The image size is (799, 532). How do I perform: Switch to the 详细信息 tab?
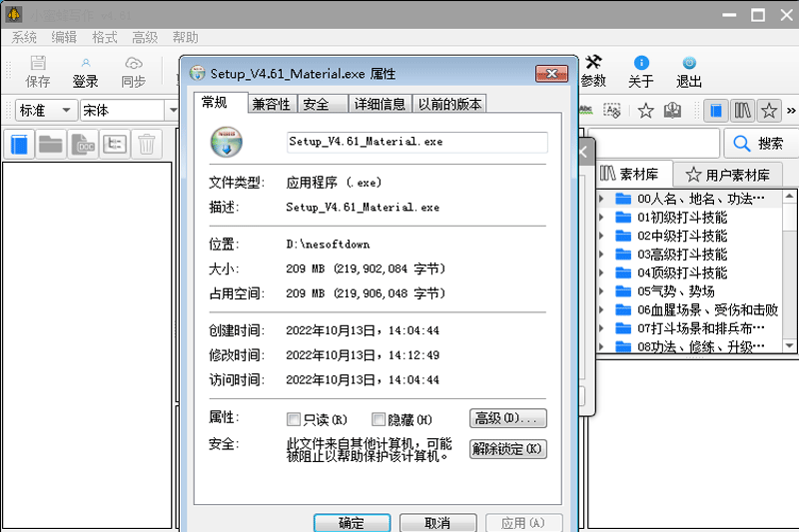[x=380, y=105]
